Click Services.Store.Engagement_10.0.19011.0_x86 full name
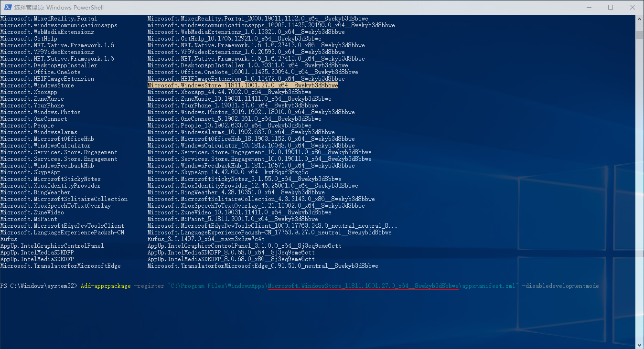The height and width of the screenshot is (349, 644). (x=259, y=152)
